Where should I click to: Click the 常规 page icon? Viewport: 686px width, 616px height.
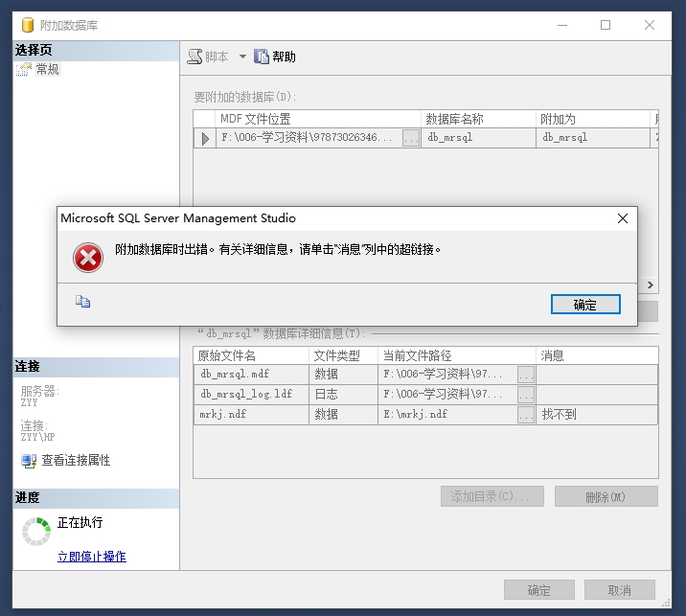(x=24, y=69)
